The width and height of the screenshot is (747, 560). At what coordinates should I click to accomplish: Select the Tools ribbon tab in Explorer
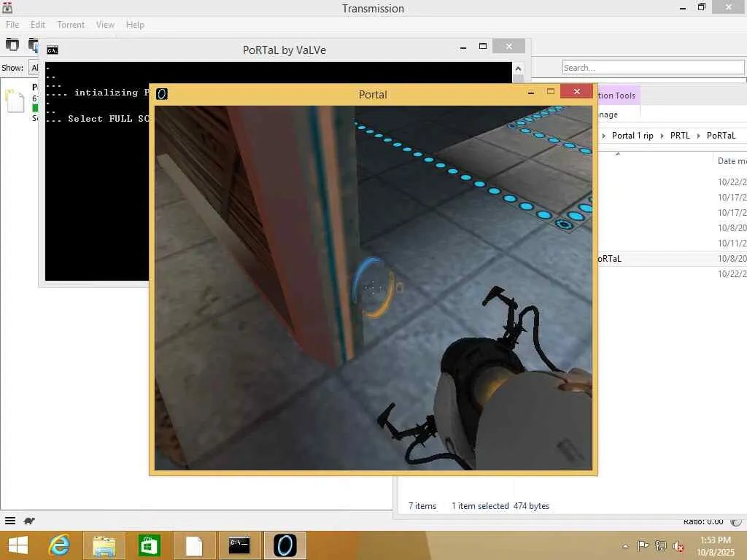coord(619,96)
